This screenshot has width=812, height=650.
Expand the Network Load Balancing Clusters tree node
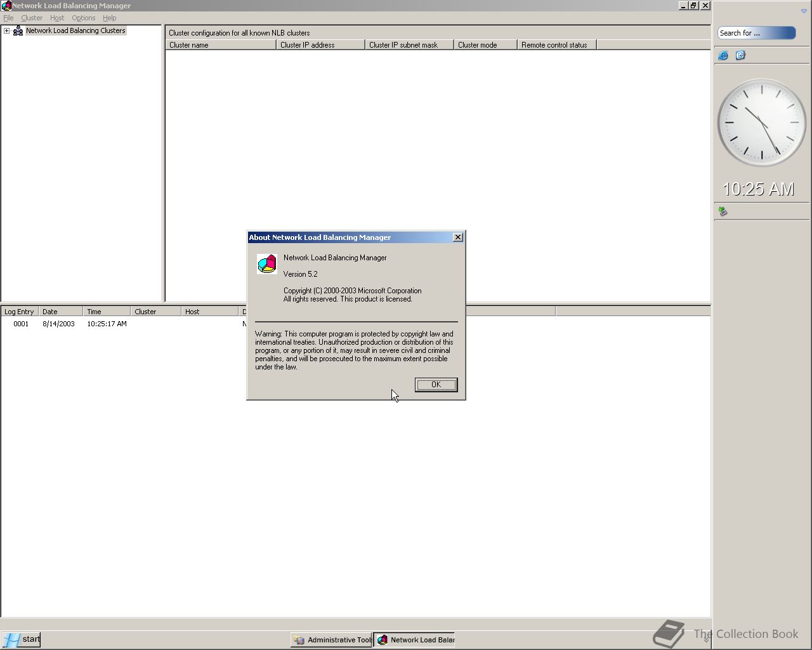(7, 30)
